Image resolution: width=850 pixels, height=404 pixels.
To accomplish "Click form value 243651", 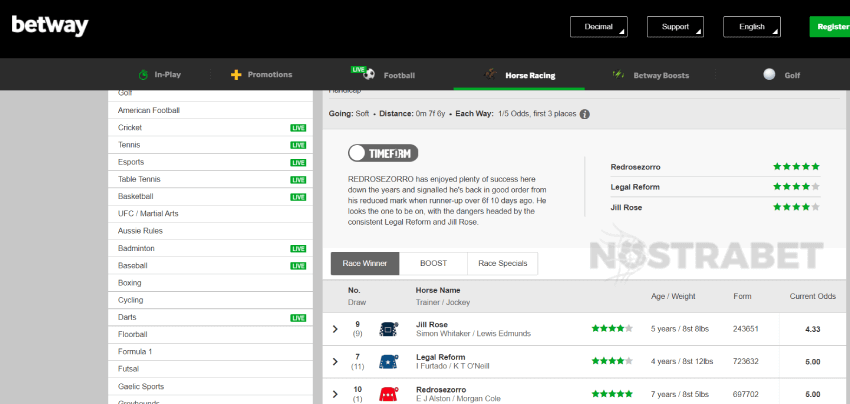I will 746,329.
